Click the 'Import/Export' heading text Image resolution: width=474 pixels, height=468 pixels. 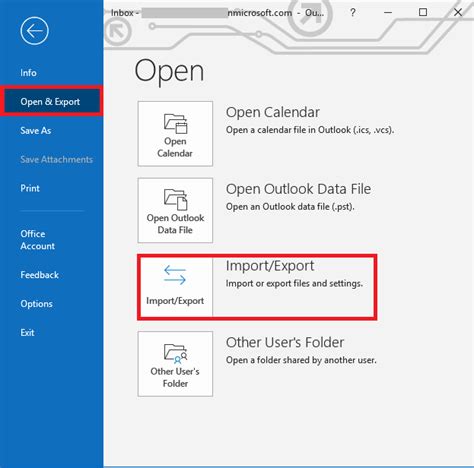click(x=270, y=266)
